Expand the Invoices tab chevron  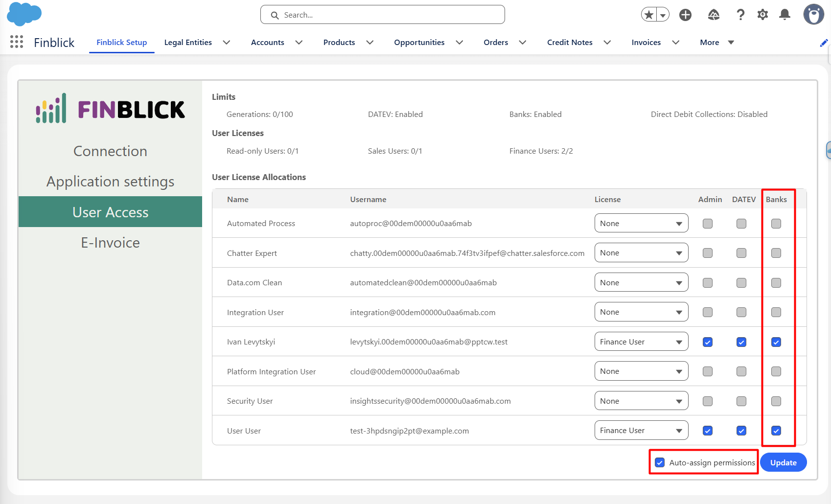(x=676, y=43)
